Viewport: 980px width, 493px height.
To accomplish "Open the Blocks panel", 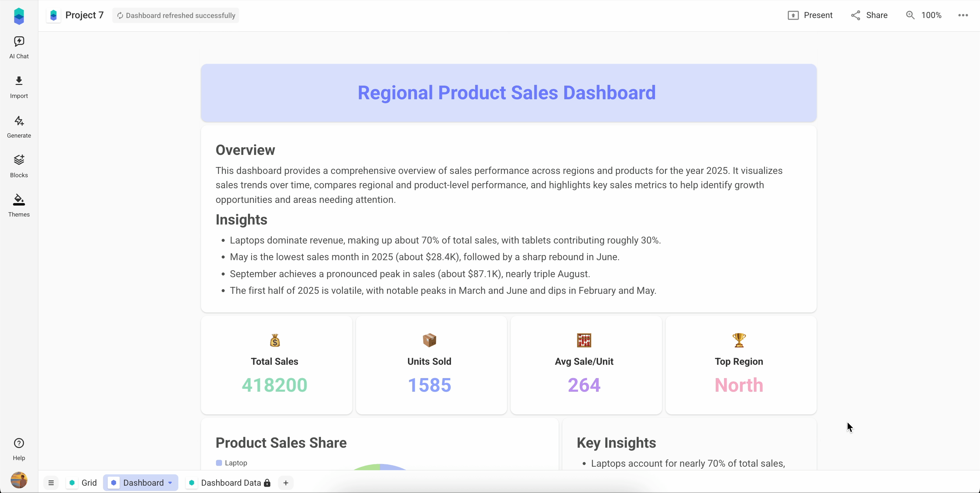I will tap(19, 166).
